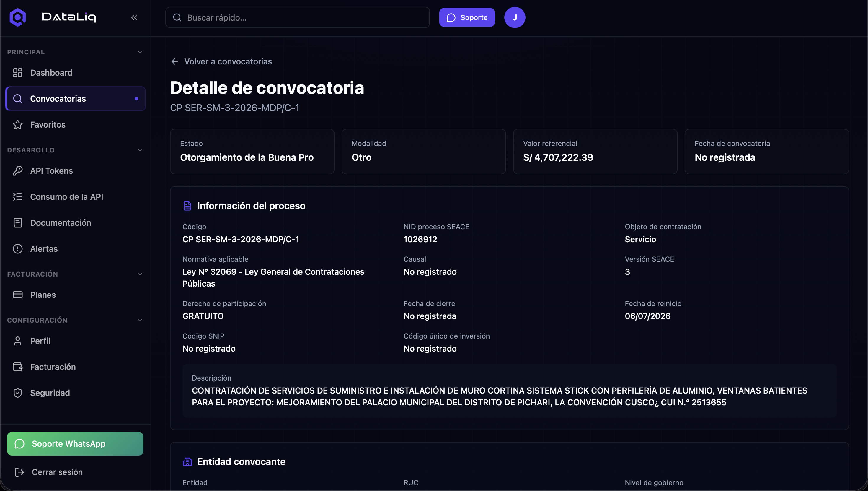The image size is (868, 491).
Task: Collapse the FACTURACIÓN section chevron
Action: pos(140,274)
